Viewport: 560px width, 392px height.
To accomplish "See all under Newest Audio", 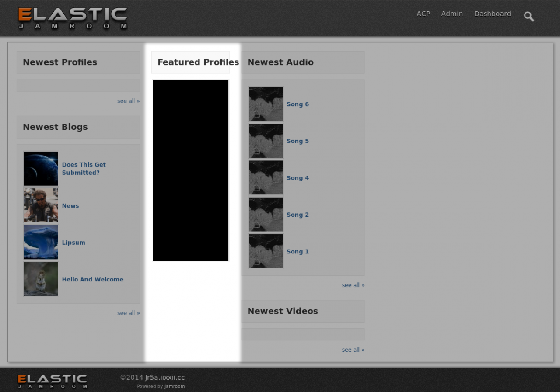I will tap(353, 285).
